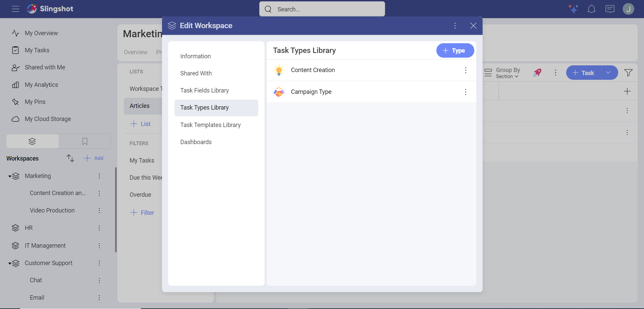Open the Chat sub-workspace
The width and height of the screenshot is (644, 309).
(x=36, y=280)
